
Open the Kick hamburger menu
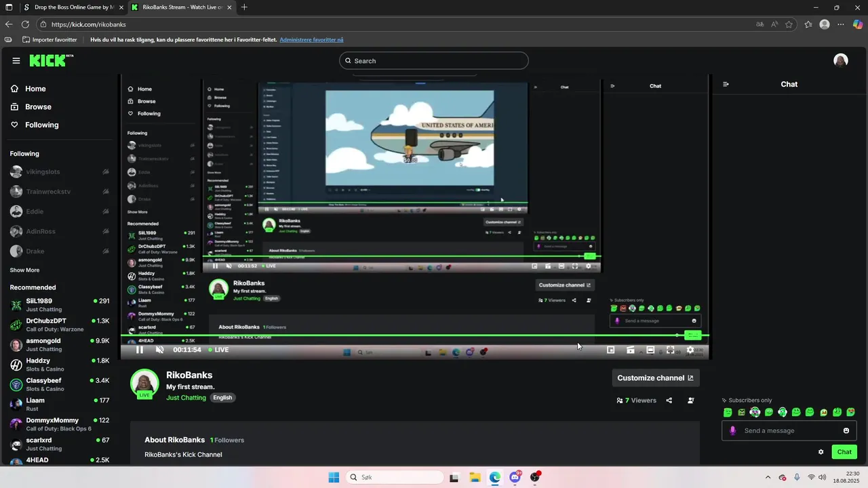pyautogui.click(x=16, y=61)
